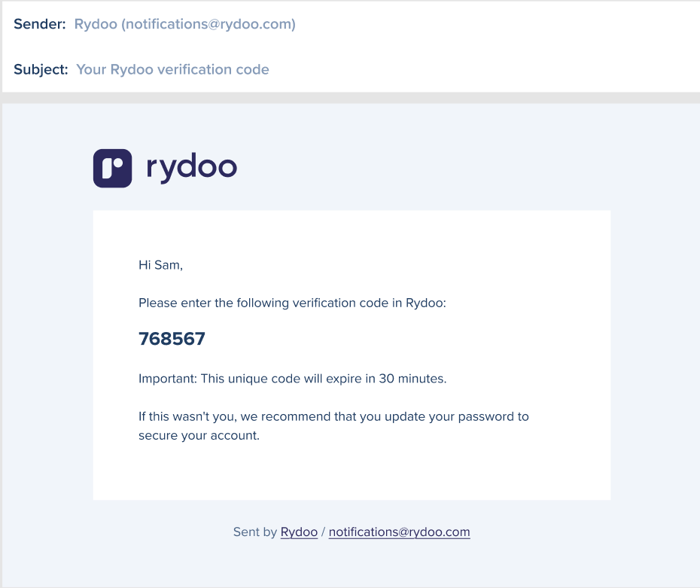Screen dimensions: 700x588
Task: Open the Rydoo link in footer
Action: (x=299, y=532)
